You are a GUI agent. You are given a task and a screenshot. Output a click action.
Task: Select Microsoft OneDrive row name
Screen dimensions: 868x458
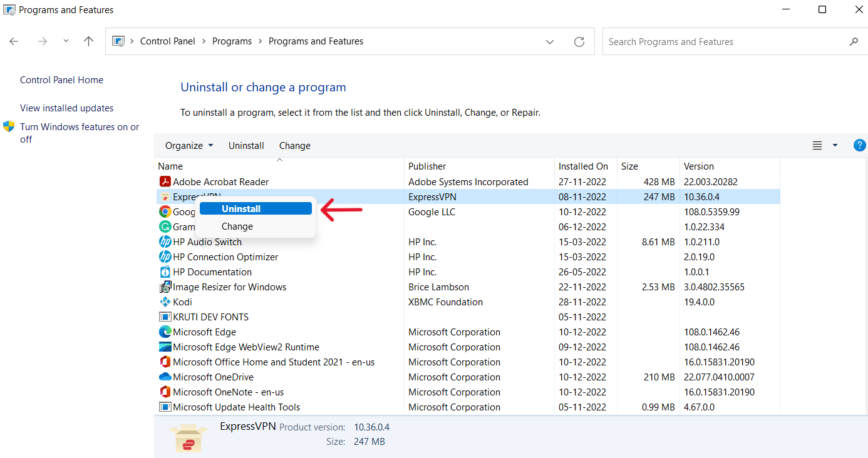[214, 377]
